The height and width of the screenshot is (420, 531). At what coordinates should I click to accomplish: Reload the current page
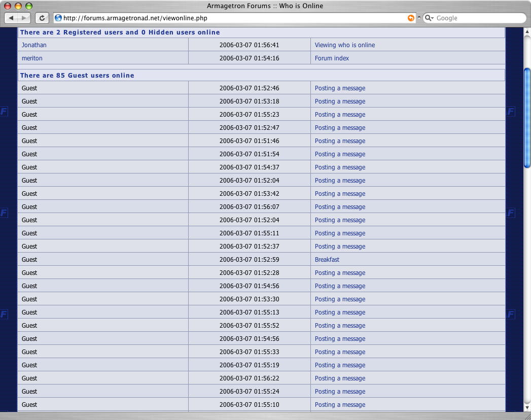click(42, 18)
